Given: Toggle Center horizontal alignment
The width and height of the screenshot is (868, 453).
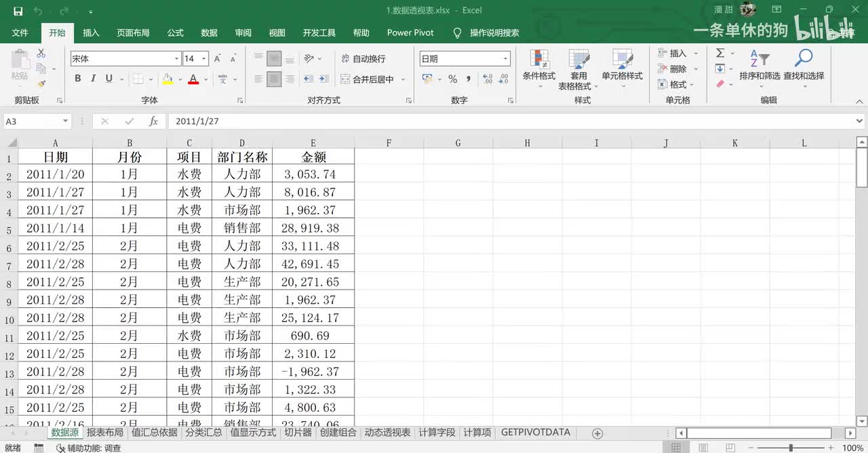Looking at the screenshot, I should point(274,79).
